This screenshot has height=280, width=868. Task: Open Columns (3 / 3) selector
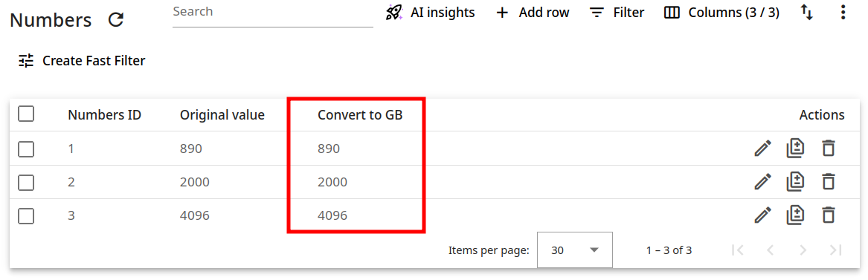point(721,13)
